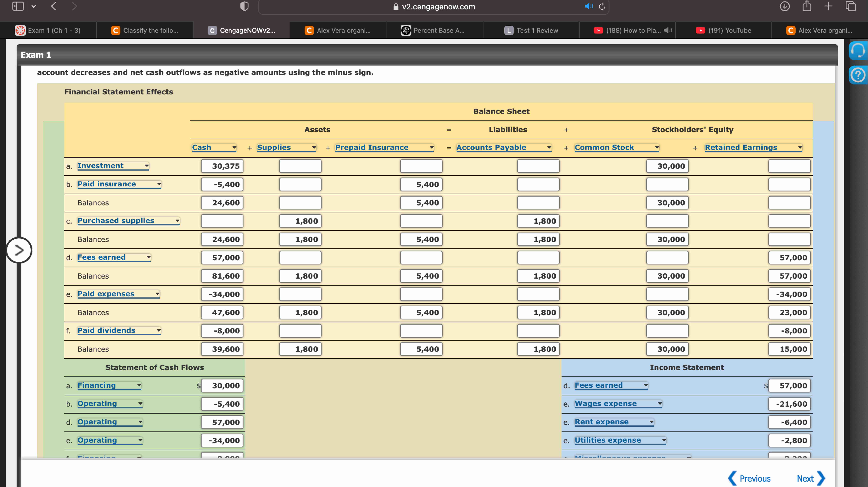
Task: Click the Cash balance field showing 39,600
Action: pos(222,349)
